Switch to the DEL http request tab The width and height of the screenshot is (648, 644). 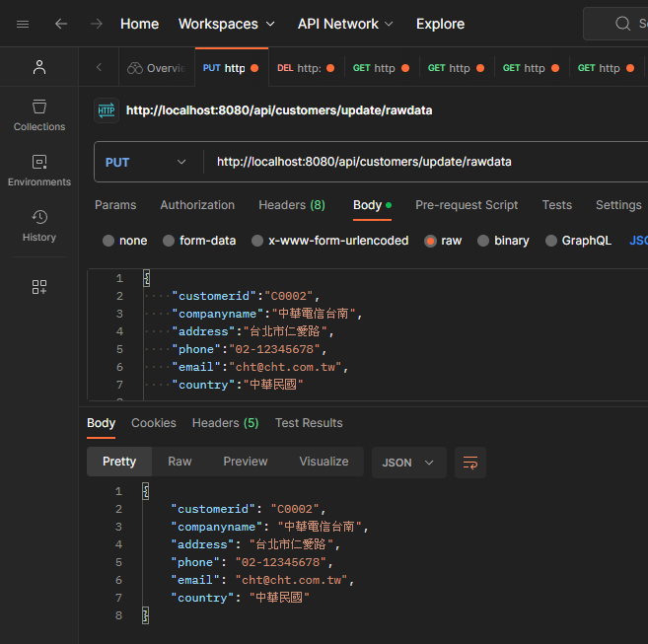tap(306, 68)
